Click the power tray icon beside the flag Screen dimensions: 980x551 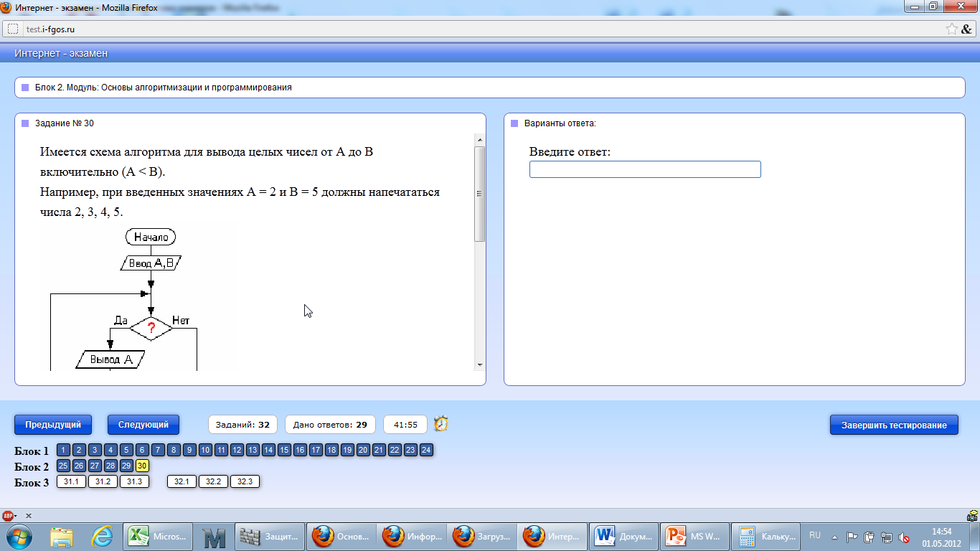[870, 537]
